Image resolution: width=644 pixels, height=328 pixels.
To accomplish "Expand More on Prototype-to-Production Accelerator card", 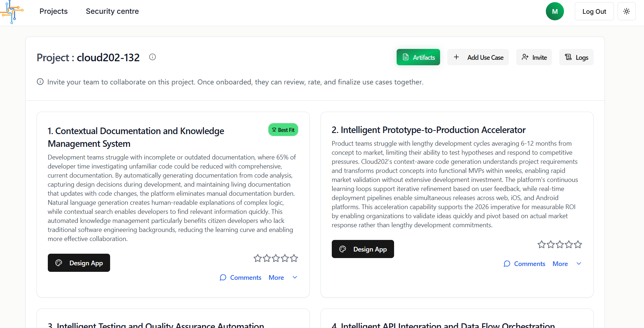I will 567,263.
